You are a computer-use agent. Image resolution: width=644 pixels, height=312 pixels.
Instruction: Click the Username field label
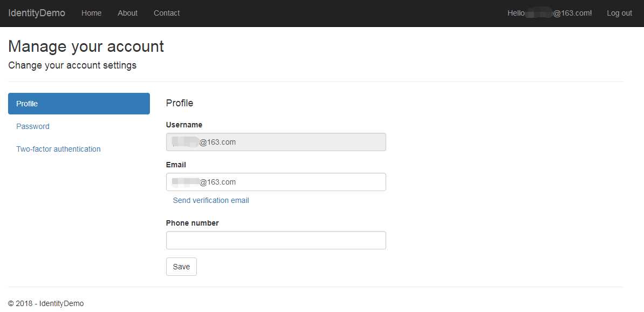pyautogui.click(x=184, y=125)
